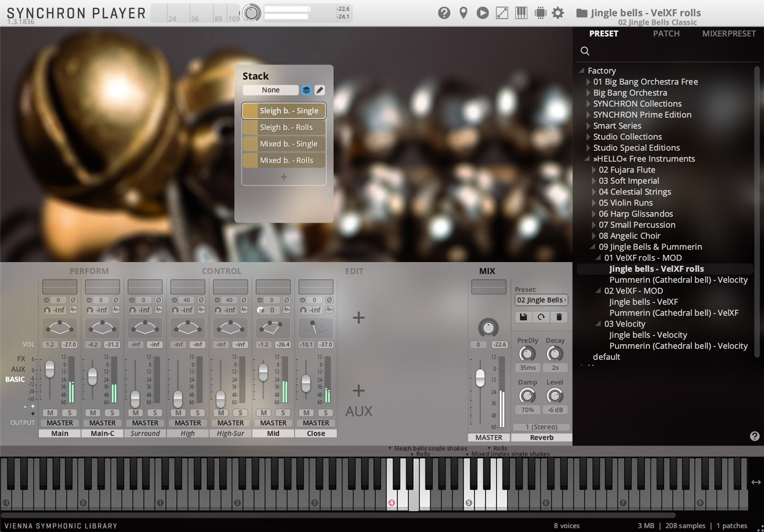Click the resize window icon in toolbar
The height and width of the screenshot is (532, 764).
point(501,12)
